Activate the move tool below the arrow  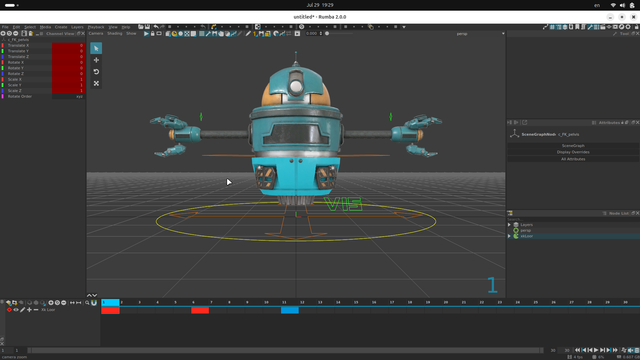(96, 60)
